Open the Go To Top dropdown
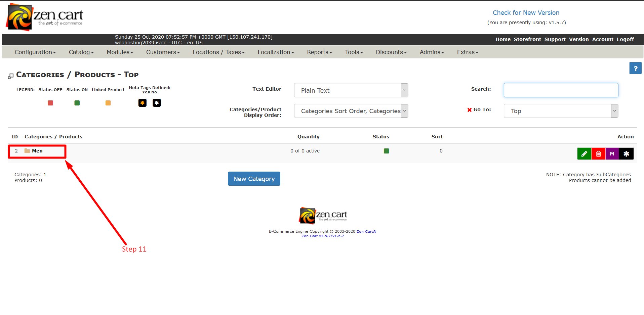Screen dimensions: 644x315 tap(561, 111)
